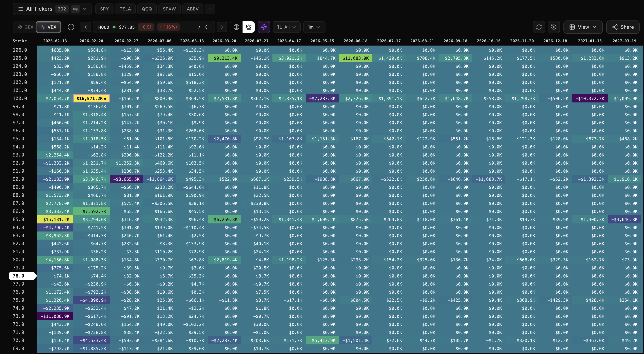Image resolution: width=644 pixels, height=354 pixels.
Task: Click the purple lightning bolt icon
Action: 264,27
